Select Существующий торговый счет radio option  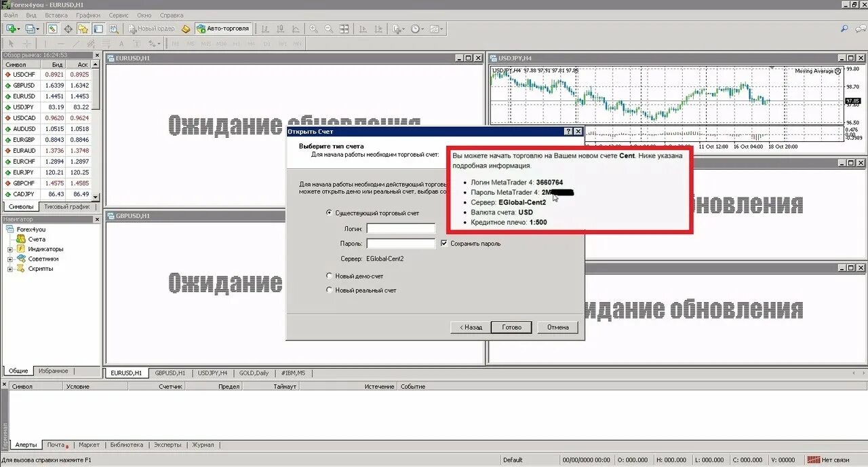[x=330, y=212]
